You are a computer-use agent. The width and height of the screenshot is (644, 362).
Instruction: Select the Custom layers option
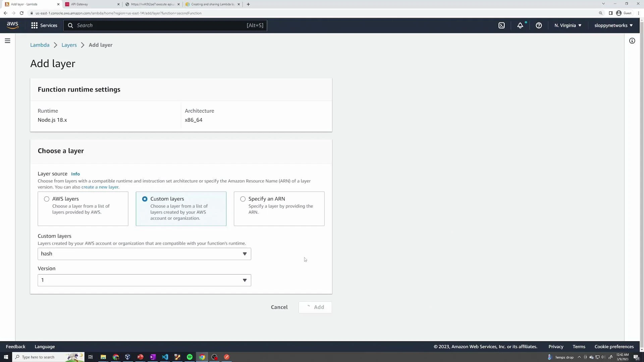(x=145, y=199)
